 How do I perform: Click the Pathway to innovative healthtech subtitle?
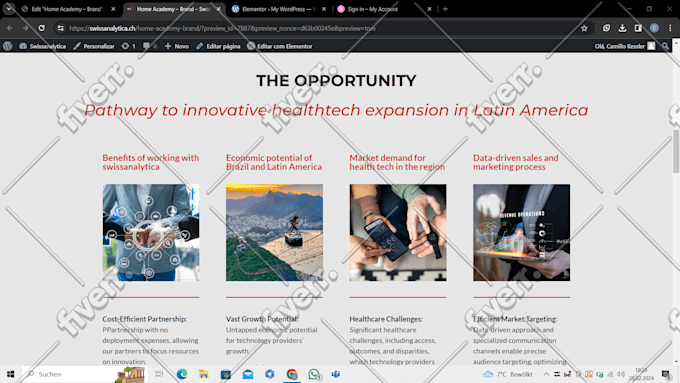point(336,110)
